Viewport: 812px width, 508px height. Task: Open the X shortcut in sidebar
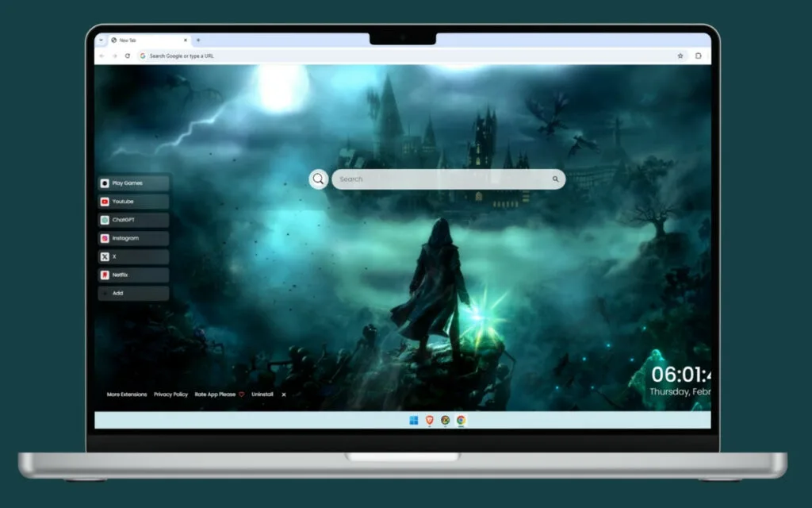[x=133, y=256]
